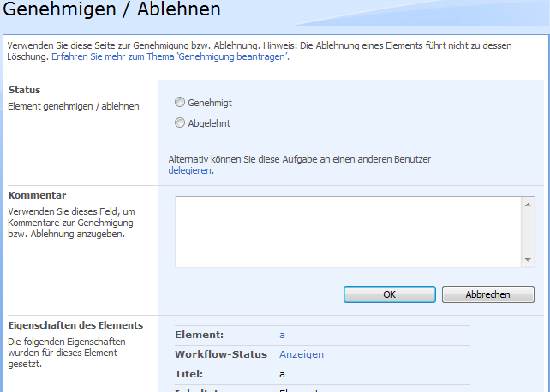550x392 pixels.
Task: Select the Abgelehnt radio button
Action: pos(180,123)
